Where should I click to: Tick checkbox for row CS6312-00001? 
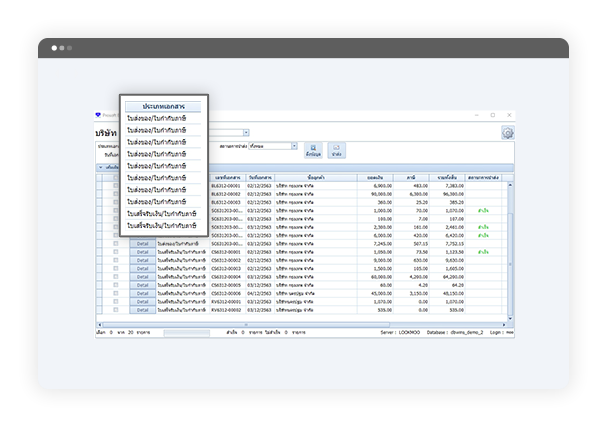(116, 252)
